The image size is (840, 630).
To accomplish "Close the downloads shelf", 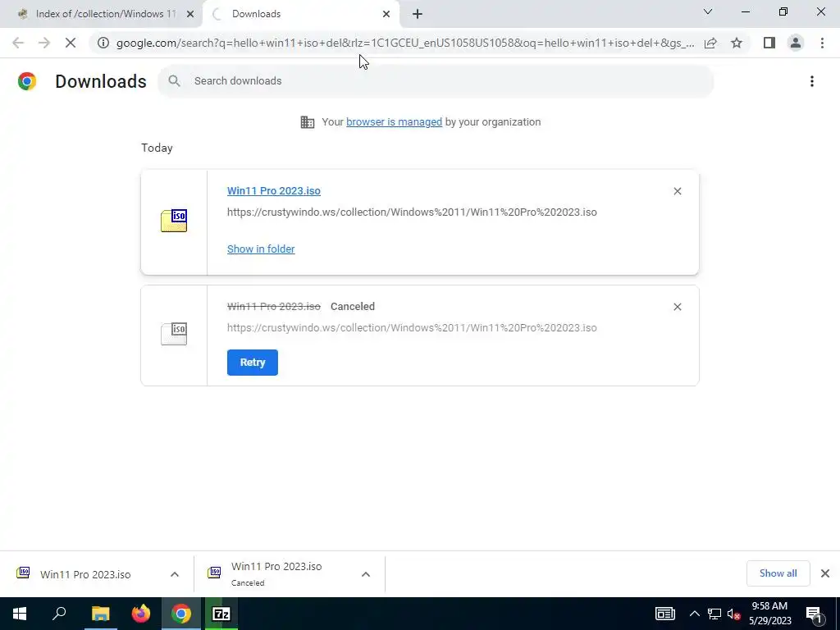I will 825,573.
